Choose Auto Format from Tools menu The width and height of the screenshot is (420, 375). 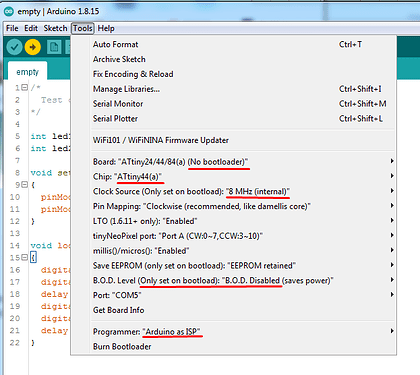[x=233, y=44]
